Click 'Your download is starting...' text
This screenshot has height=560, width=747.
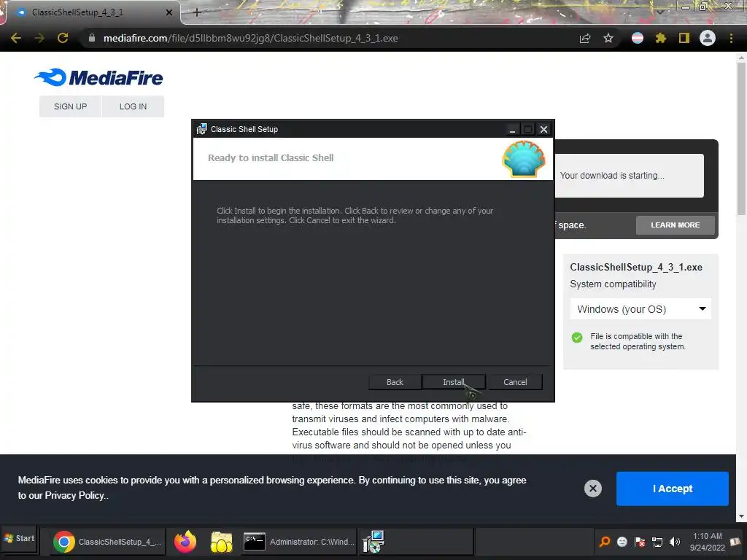[612, 175]
